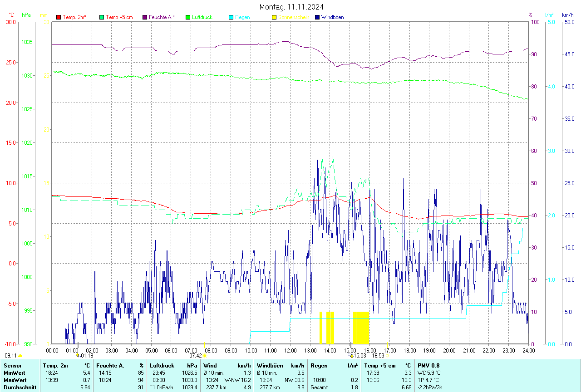This screenshot has width=581, height=392.
Task: Click the Windböen table column header
Action: [x=270, y=366]
